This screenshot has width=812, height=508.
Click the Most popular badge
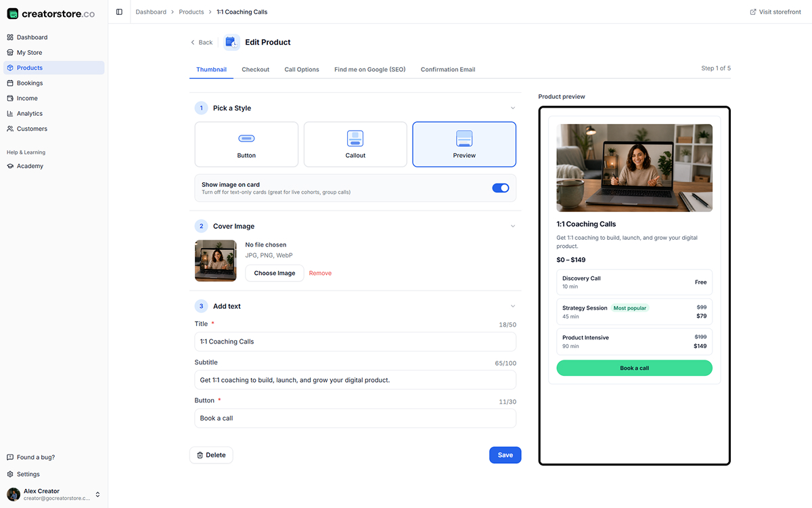tap(630, 308)
